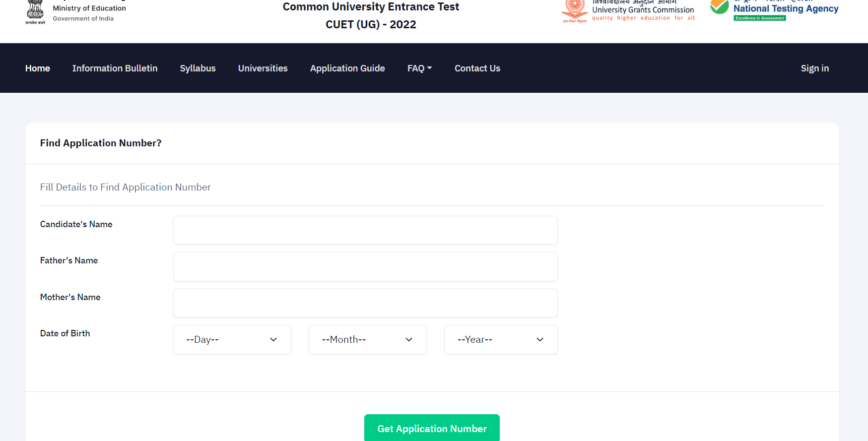Focus the Mother's Name input field
The image size is (868, 441).
click(365, 303)
